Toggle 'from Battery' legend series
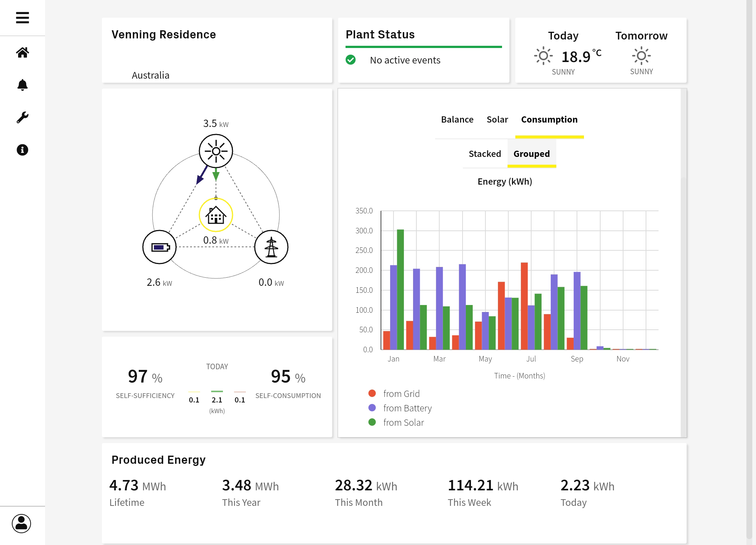 click(x=400, y=408)
